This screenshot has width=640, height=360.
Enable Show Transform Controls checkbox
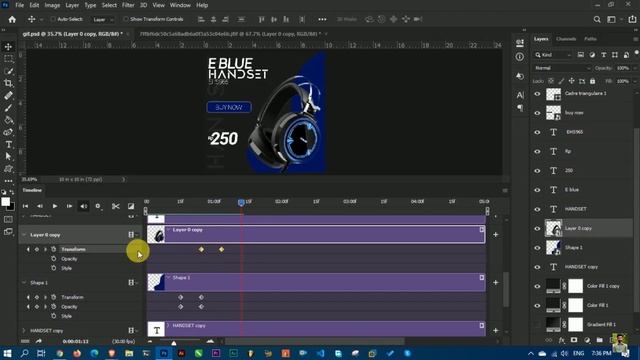click(x=126, y=19)
